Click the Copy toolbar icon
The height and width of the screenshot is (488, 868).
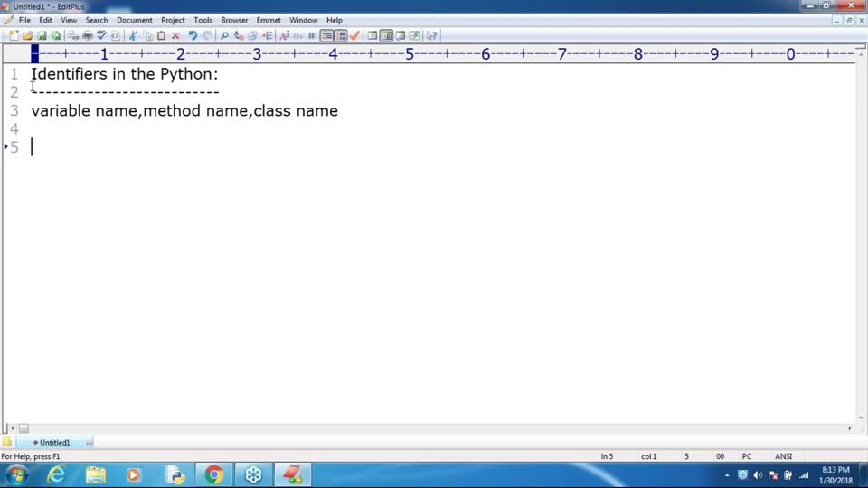point(147,36)
